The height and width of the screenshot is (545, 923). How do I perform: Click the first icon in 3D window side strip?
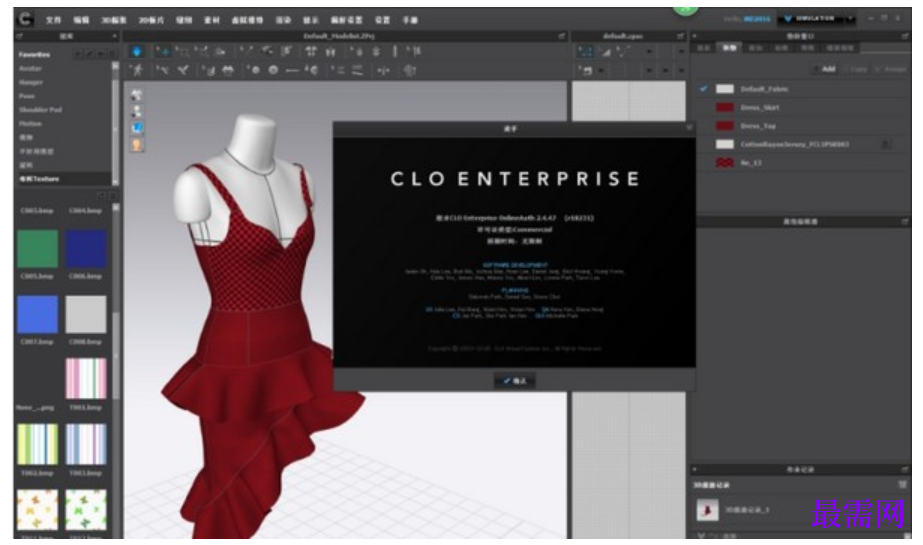[137, 95]
